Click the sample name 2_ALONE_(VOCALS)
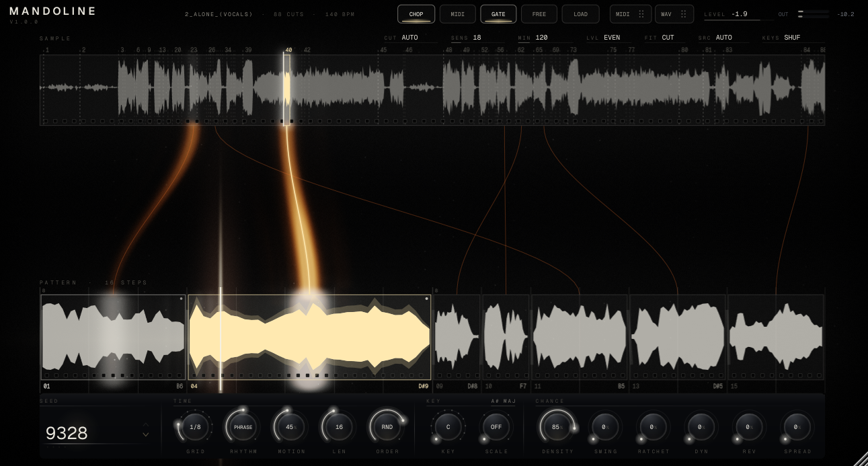The width and height of the screenshot is (868, 466). pos(219,14)
